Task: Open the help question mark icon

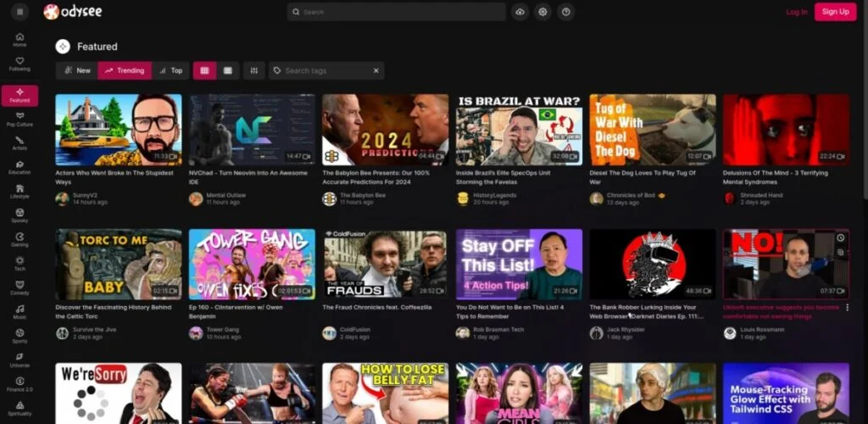Action: [x=565, y=12]
